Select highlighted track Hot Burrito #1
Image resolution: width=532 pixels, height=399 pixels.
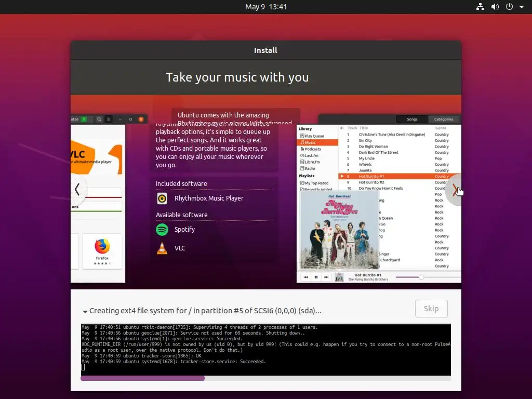point(400,177)
